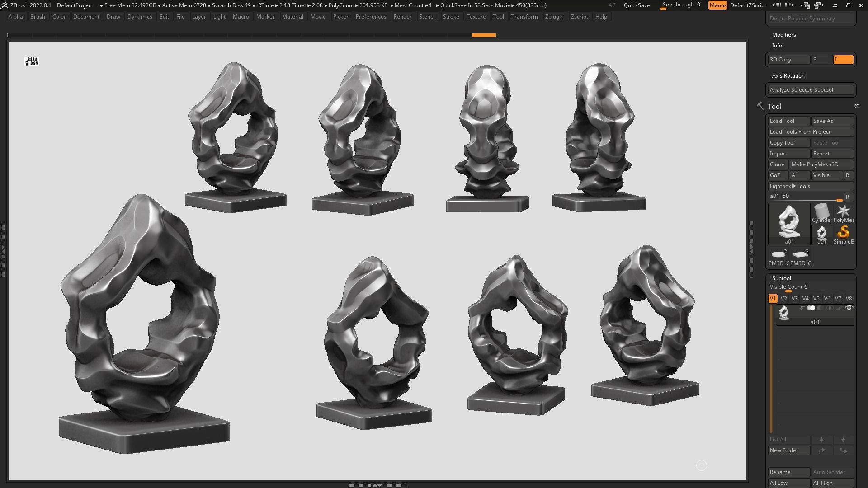Click the orange timeline marker above canvas
Screen dimensions: 868x488
(484, 35)
